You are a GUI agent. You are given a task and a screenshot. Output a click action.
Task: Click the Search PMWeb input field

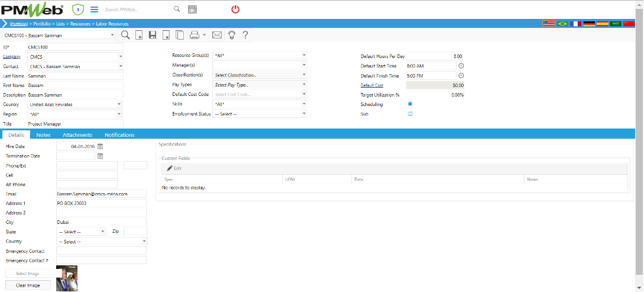click(x=137, y=9)
